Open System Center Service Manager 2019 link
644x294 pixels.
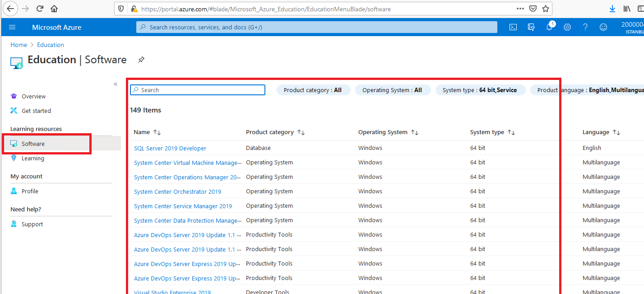[x=183, y=206]
